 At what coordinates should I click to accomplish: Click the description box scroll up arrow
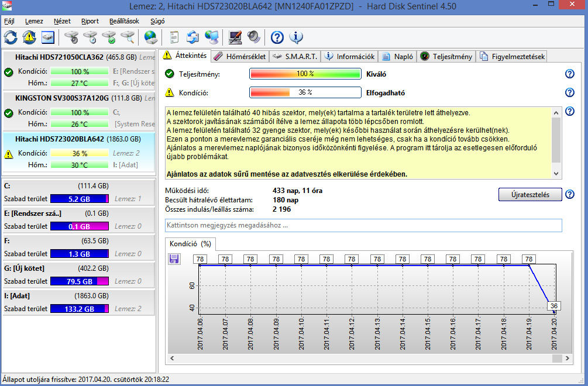pos(556,113)
